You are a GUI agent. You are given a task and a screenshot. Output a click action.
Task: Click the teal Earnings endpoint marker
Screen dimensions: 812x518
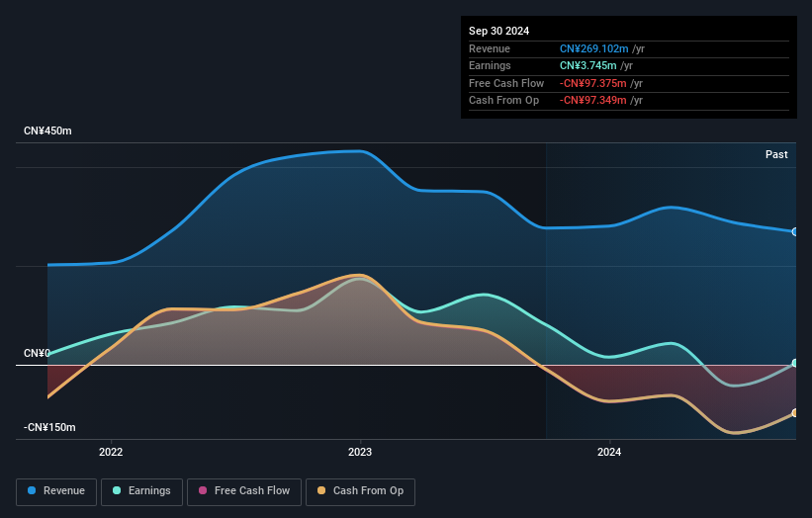[x=795, y=363]
